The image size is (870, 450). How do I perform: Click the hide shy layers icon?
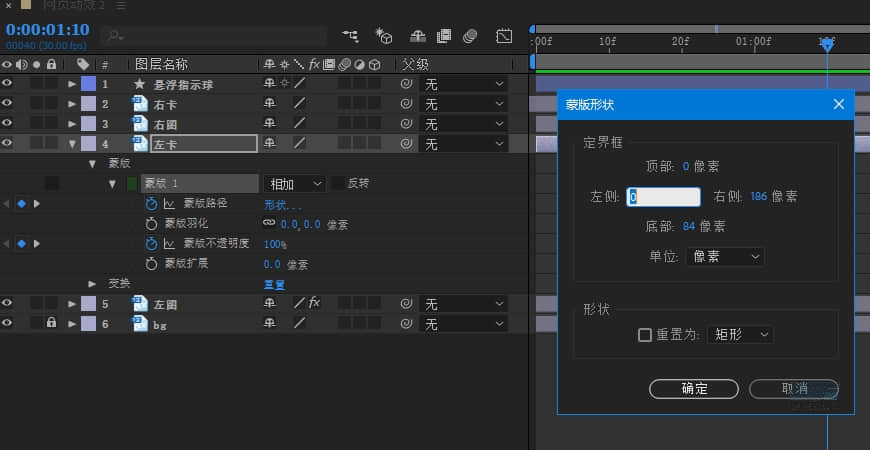click(418, 36)
